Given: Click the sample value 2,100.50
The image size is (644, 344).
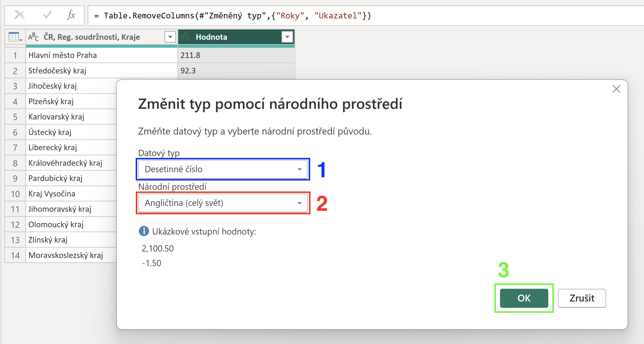Looking at the screenshot, I should (x=158, y=248).
